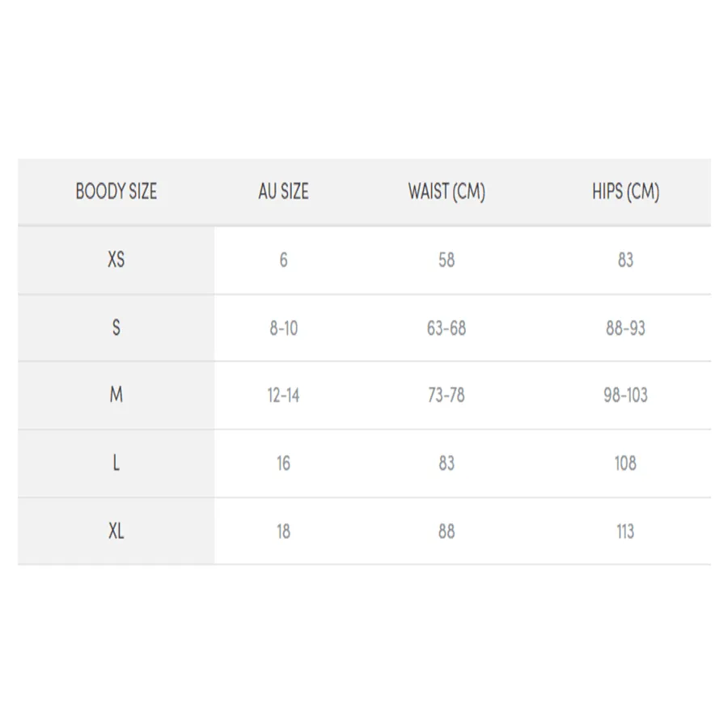Click the BOODY SIZE column header
The height and width of the screenshot is (728, 728).
click(x=116, y=191)
